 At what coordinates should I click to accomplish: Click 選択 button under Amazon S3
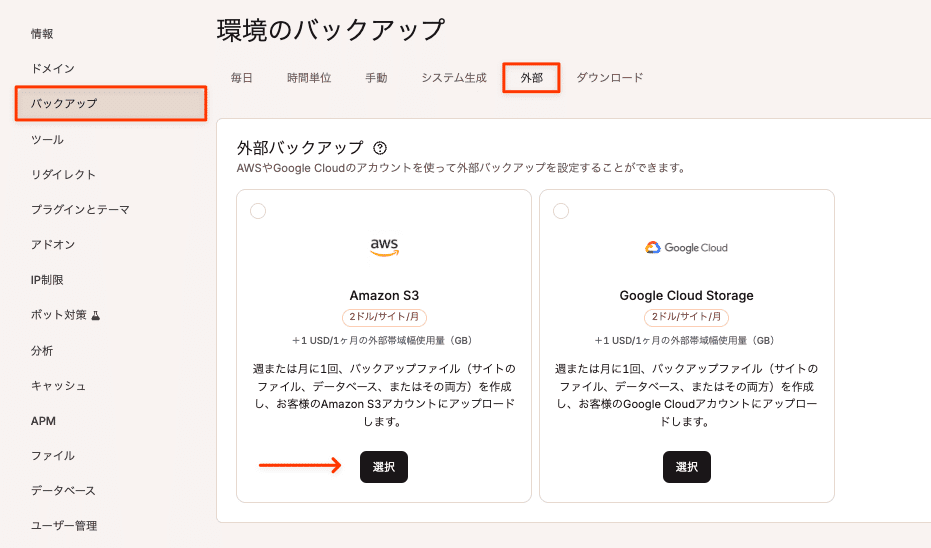pos(384,467)
